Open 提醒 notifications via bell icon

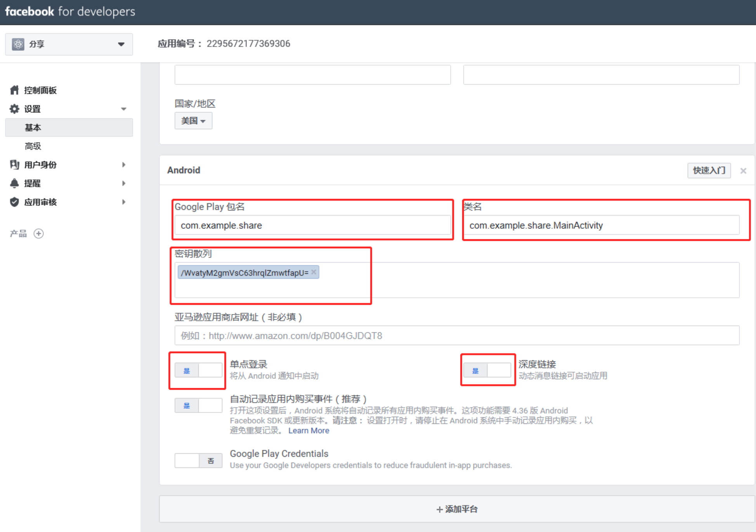(14, 183)
